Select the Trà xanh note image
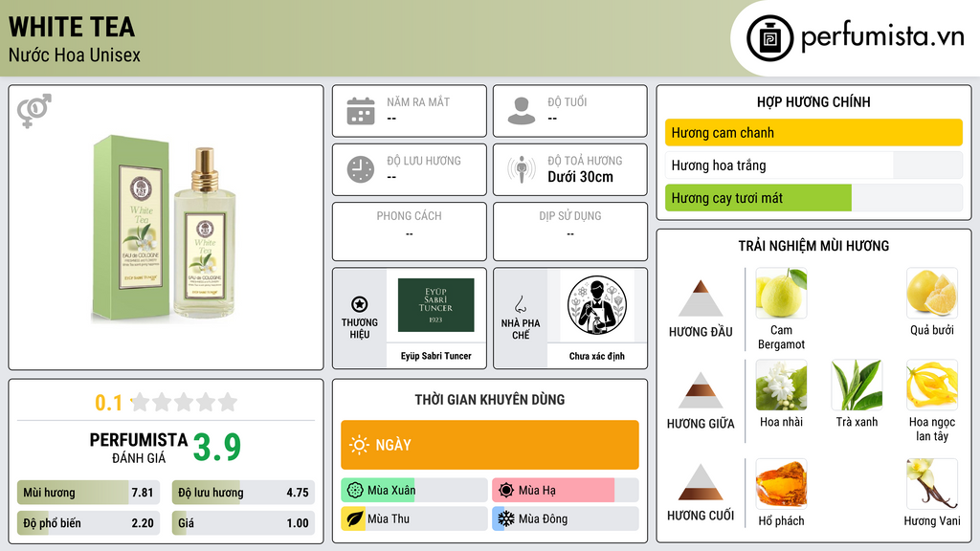This screenshot has width=980, height=551. [857, 385]
